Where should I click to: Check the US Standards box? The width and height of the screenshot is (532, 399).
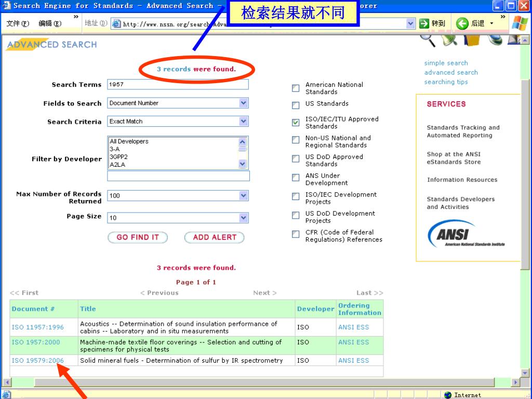pyautogui.click(x=296, y=105)
